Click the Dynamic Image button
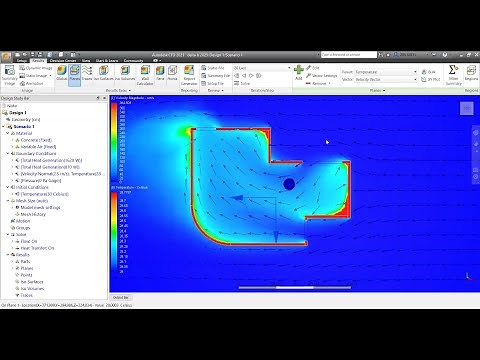The width and height of the screenshot is (480, 360). point(36,68)
